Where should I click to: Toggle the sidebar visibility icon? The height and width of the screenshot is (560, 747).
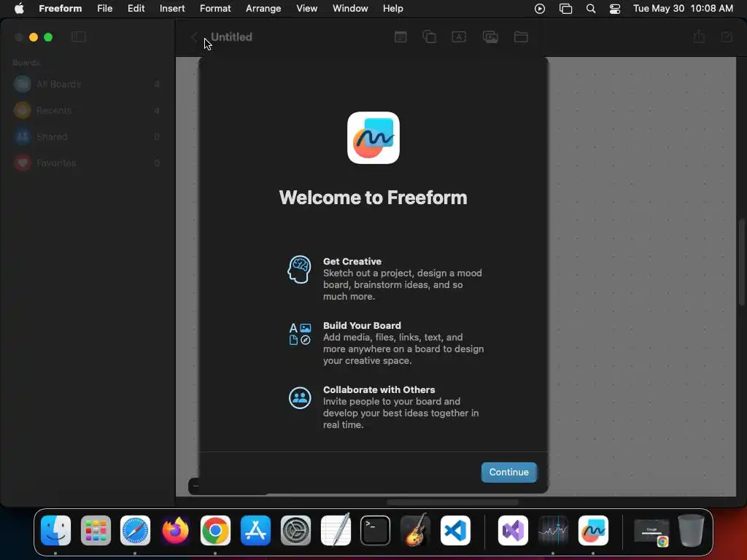pos(79,37)
